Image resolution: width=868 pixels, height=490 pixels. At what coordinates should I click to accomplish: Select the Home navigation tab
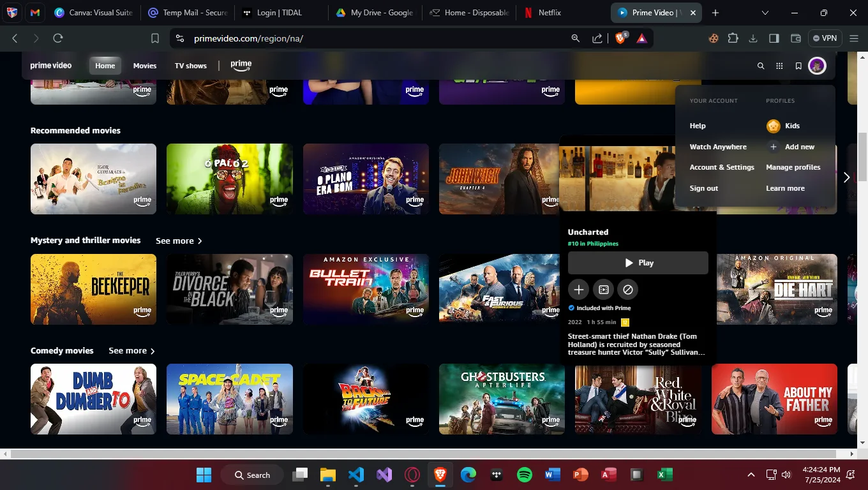coord(105,66)
